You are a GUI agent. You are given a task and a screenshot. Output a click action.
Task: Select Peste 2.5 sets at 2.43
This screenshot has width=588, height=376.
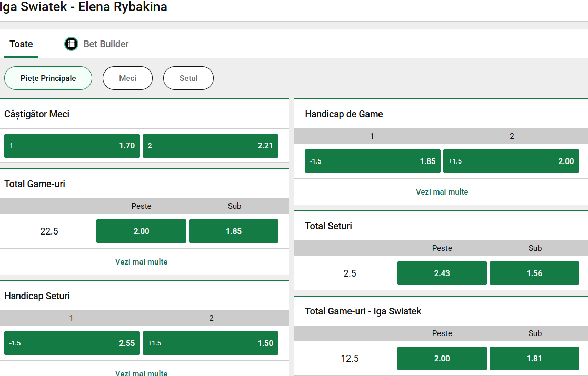pyautogui.click(x=442, y=273)
